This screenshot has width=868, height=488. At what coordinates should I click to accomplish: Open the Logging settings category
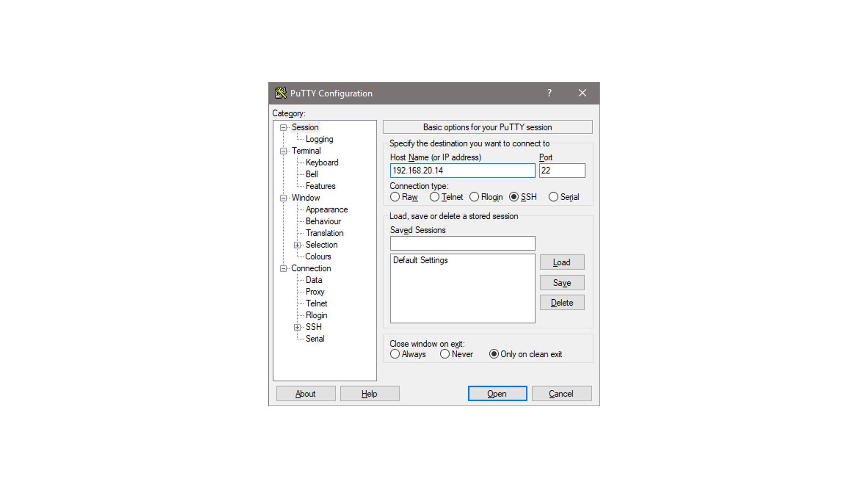pyautogui.click(x=319, y=139)
